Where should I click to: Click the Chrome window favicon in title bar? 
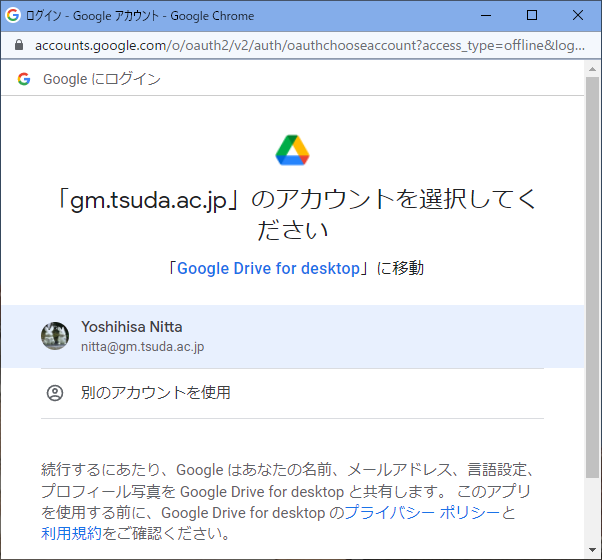pyautogui.click(x=14, y=16)
